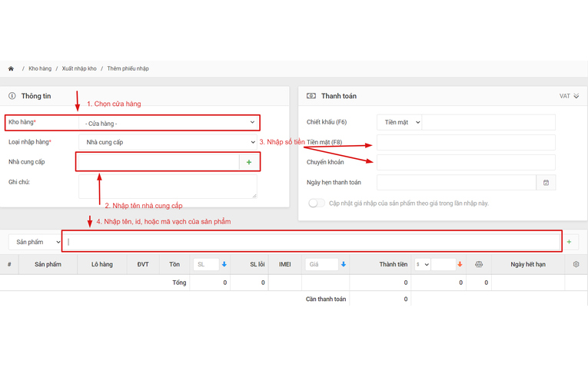Image resolution: width=588 pixels, height=367 pixels.
Task: Click the Cần thanh toán label
Action: pos(326,299)
